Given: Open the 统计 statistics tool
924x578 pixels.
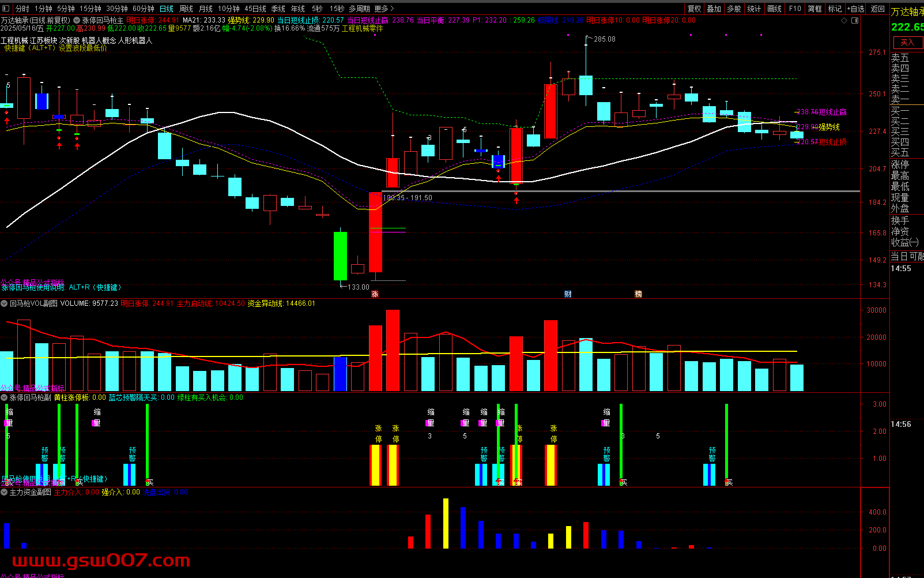Looking at the screenshot, I should point(754,9).
